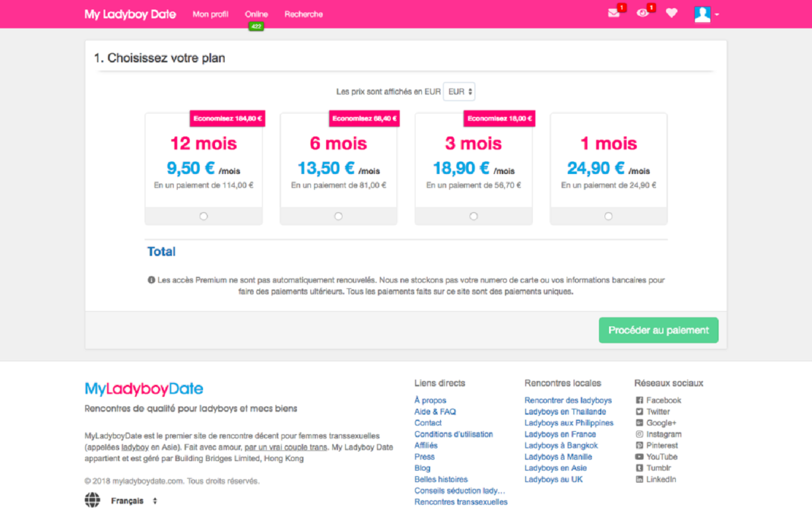Viewport: 812px width, 508px height.
Task: Click the YouTube icon in footer
Action: coord(639,457)
